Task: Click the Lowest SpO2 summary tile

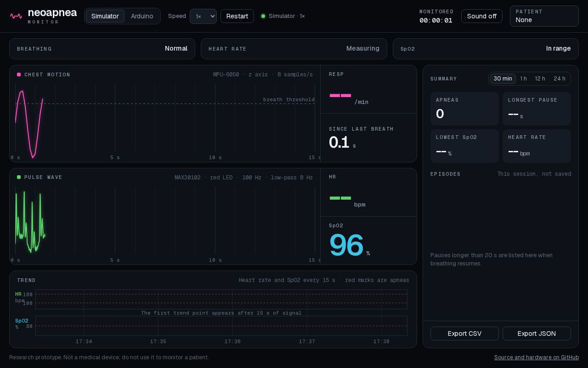Action: click(464, 146)
